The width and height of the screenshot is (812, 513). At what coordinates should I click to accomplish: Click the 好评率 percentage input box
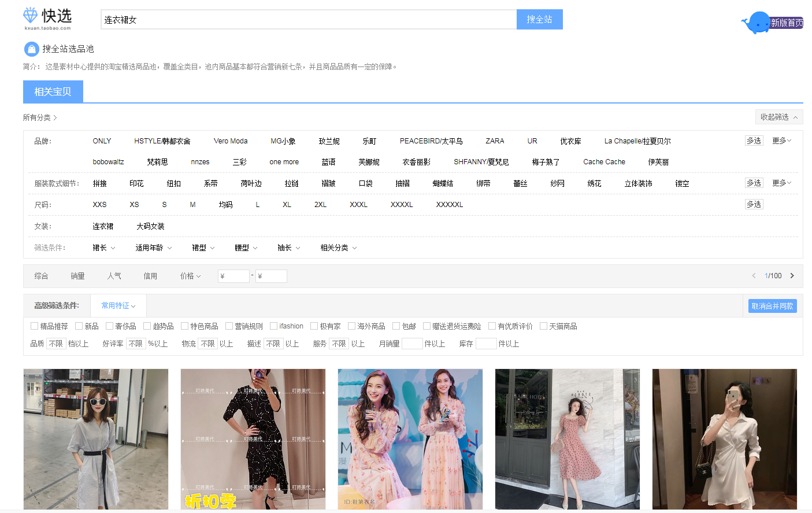click(x=136, y=344)
